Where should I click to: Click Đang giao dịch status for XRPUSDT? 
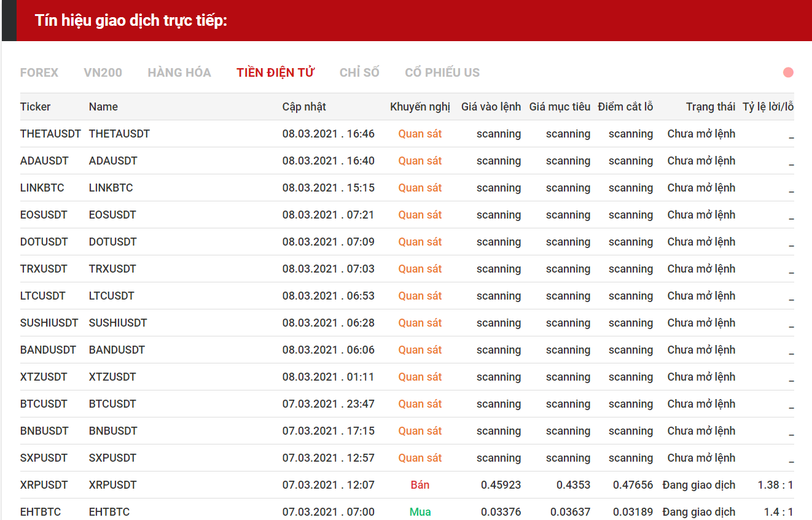tap(699, 485)
